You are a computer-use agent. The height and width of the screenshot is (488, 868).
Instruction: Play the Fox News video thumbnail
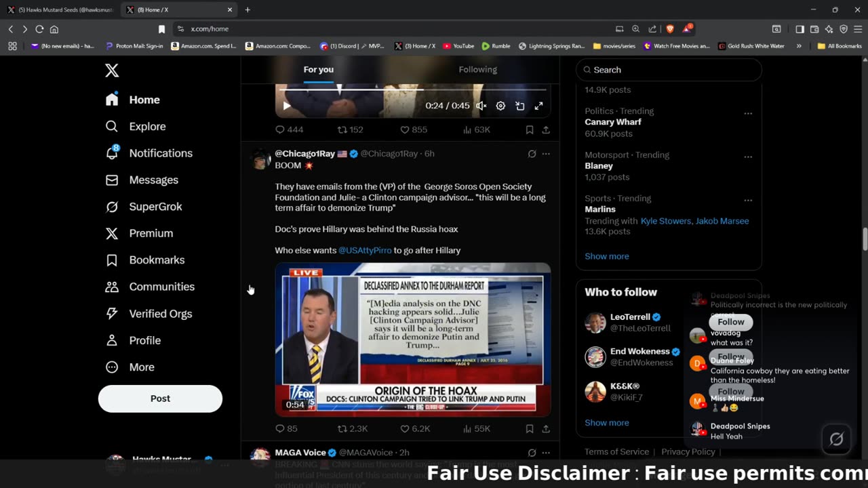[x=413, y=339]
